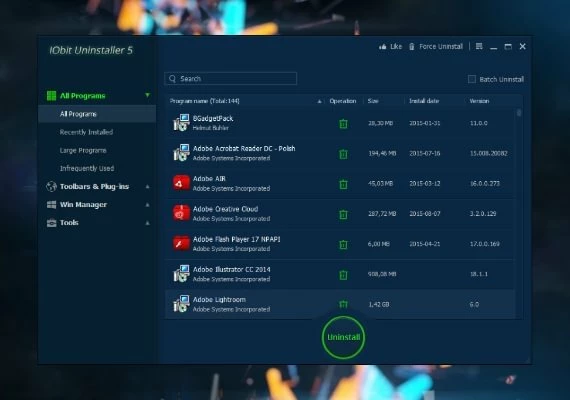The width and height of the screenshot is (570, 400).
Task: Expand the Win Manager section arrow
Action: pyautogui.click(x=147, y=205)
